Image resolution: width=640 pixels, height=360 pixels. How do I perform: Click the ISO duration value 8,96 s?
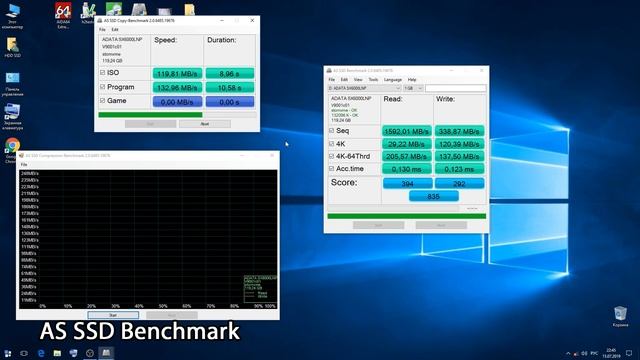(x=230, y=73)
